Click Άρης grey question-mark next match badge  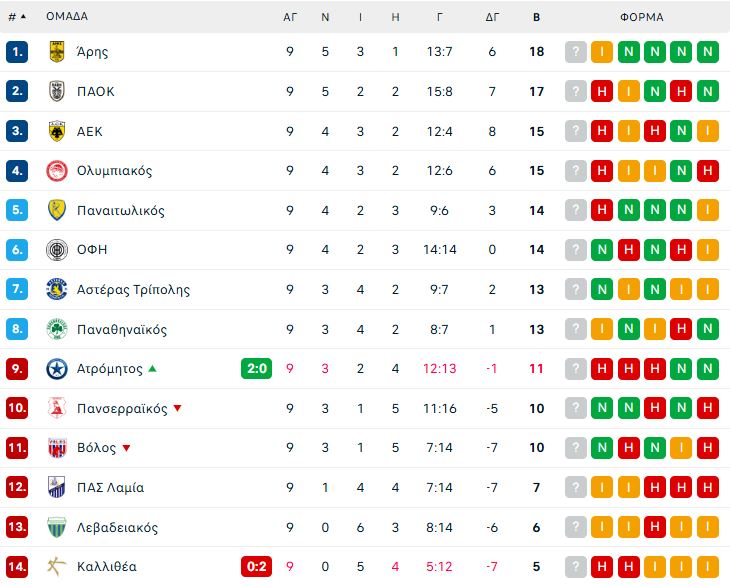[575, 52]
